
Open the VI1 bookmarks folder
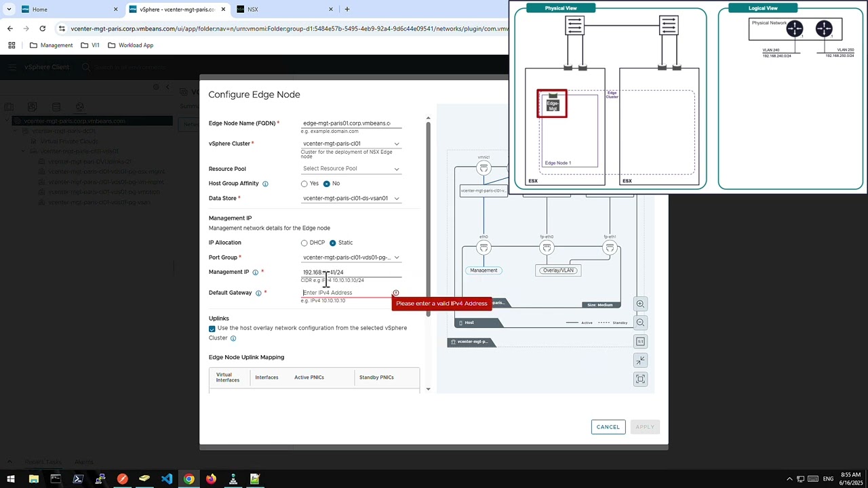coord(90,45)
